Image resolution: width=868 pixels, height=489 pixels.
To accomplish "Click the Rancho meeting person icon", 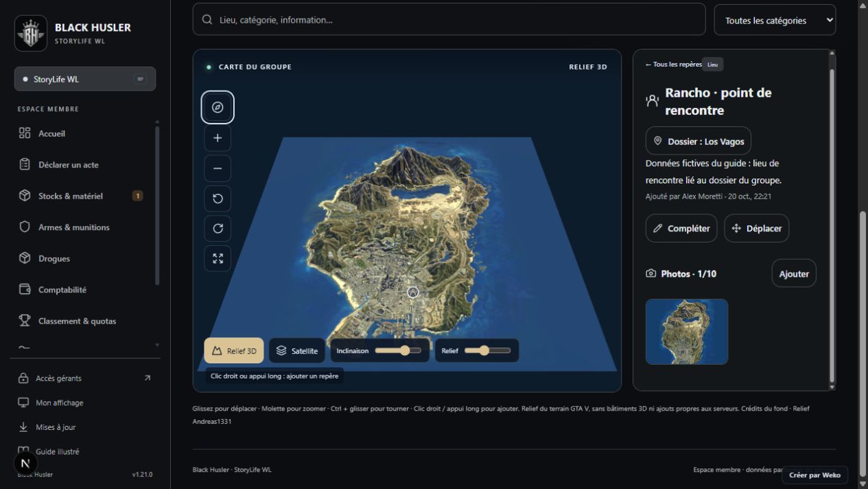I will pos(652,101).
